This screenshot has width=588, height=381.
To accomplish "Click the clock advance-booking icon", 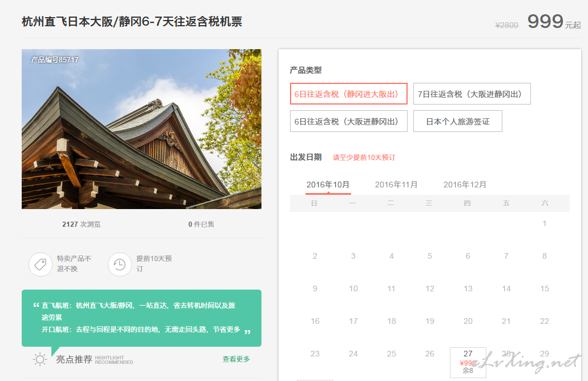I will tap(120, 264).
